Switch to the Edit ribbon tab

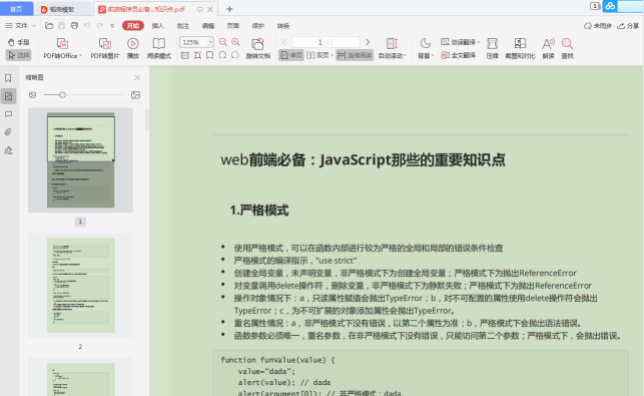(x=208, y=25)
